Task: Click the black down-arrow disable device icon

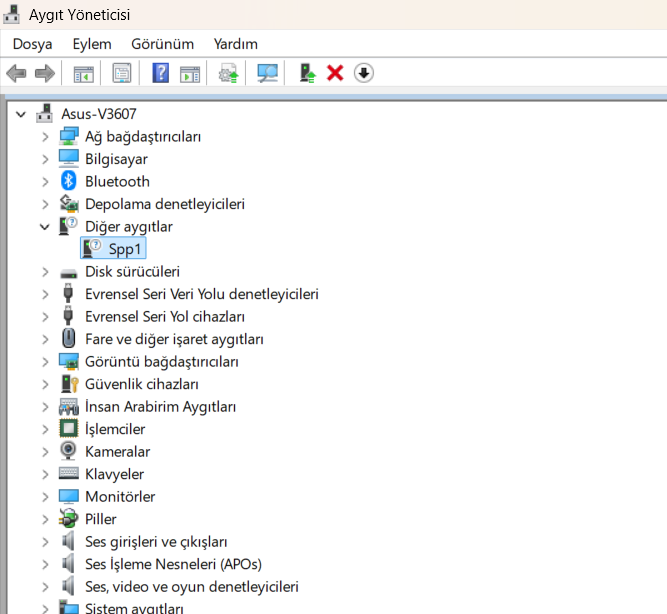Action: tap(364, 73)
